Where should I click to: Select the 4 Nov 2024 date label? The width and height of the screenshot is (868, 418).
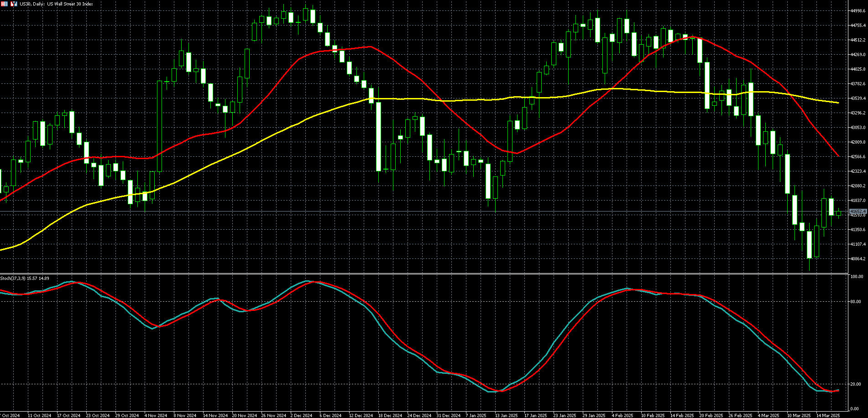156,415
